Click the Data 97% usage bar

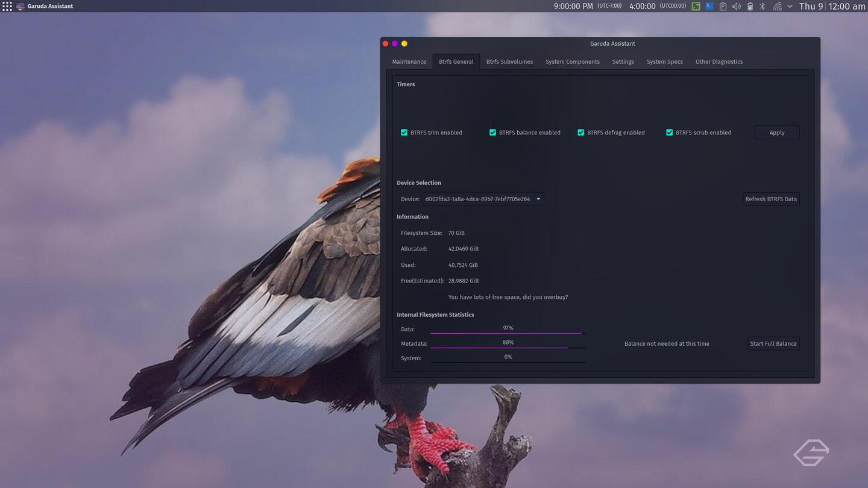pyautogui.click(x=508, y=329)
